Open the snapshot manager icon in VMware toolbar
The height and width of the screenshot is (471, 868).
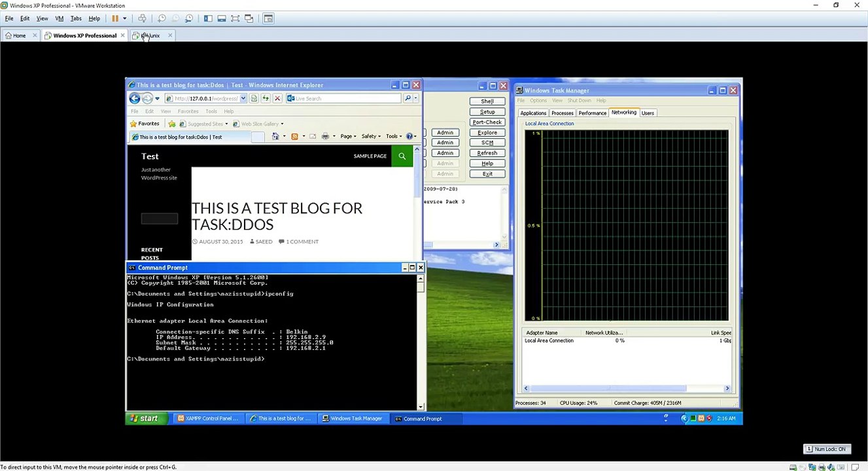(x=189, y=18)
